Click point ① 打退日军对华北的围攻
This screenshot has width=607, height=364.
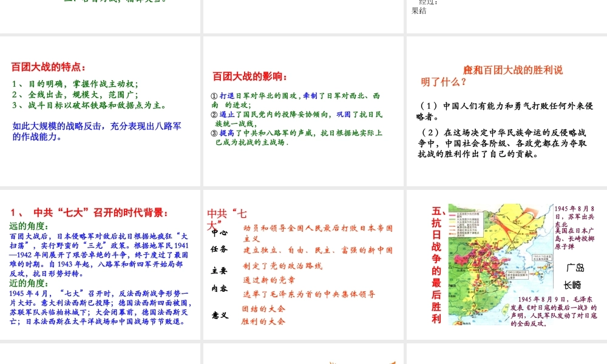click(x=296, y=100)
